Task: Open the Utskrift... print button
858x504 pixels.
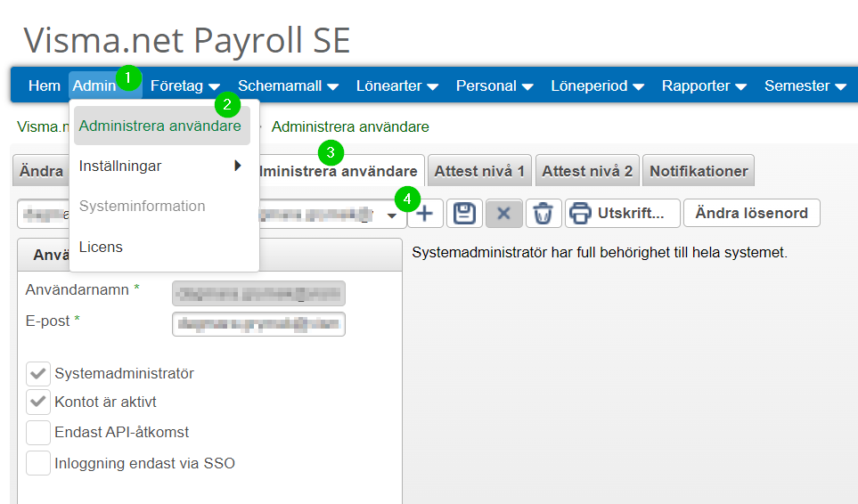Action: point(623,213)
